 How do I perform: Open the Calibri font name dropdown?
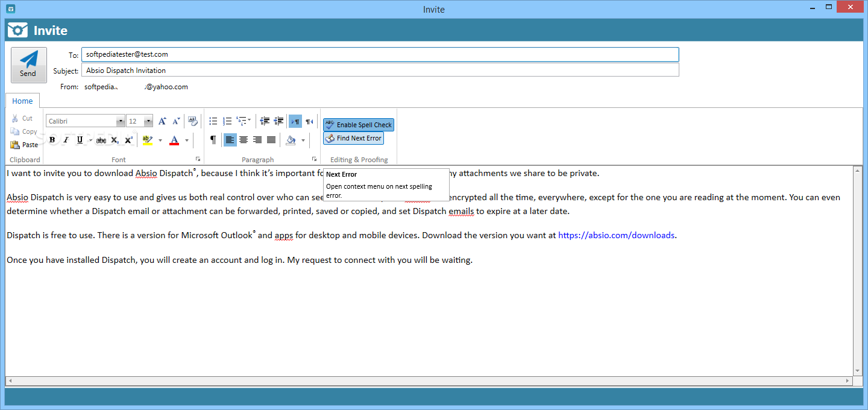pos(121,121)
